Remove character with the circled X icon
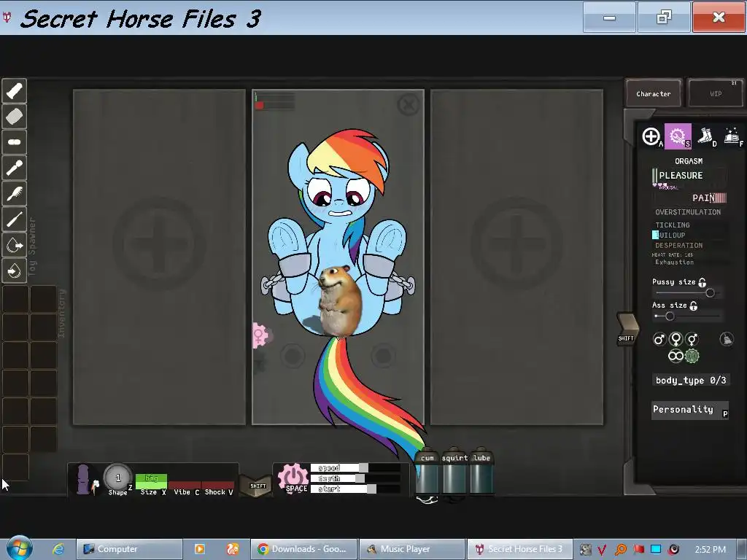Screen dimensions: 747x560 409,105
